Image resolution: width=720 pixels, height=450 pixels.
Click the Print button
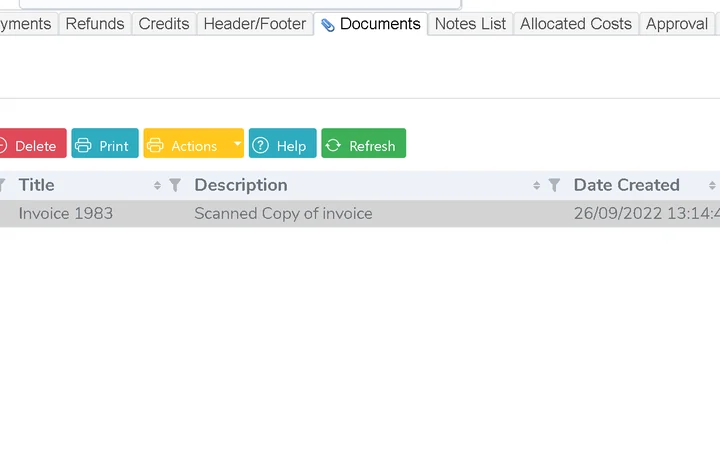coord(105,143)
